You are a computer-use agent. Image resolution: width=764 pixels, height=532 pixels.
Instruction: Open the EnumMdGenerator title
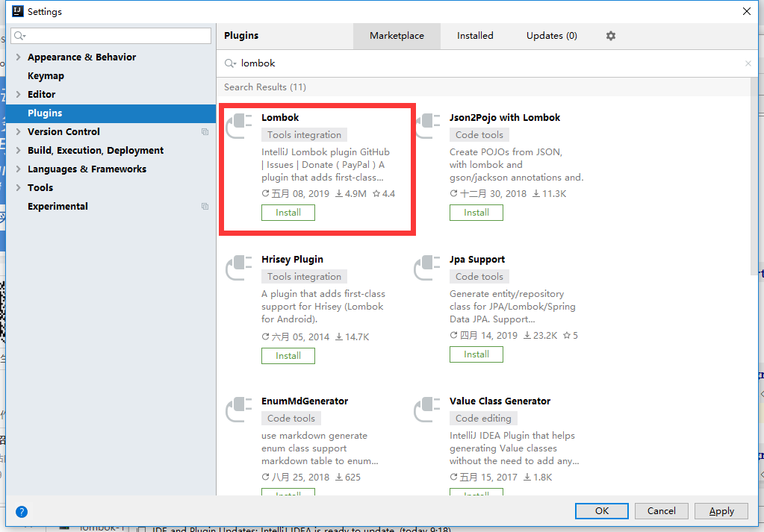[x=305, y=401]
